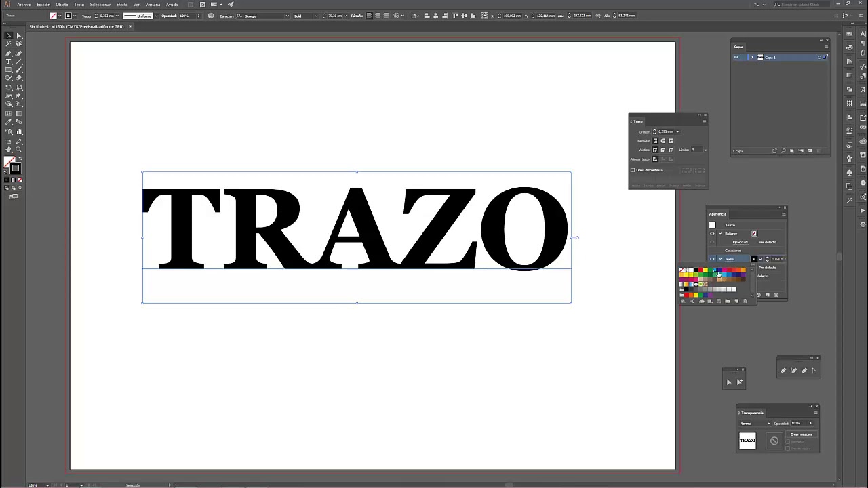Swap fill and stroke colors

coord(20,158)
